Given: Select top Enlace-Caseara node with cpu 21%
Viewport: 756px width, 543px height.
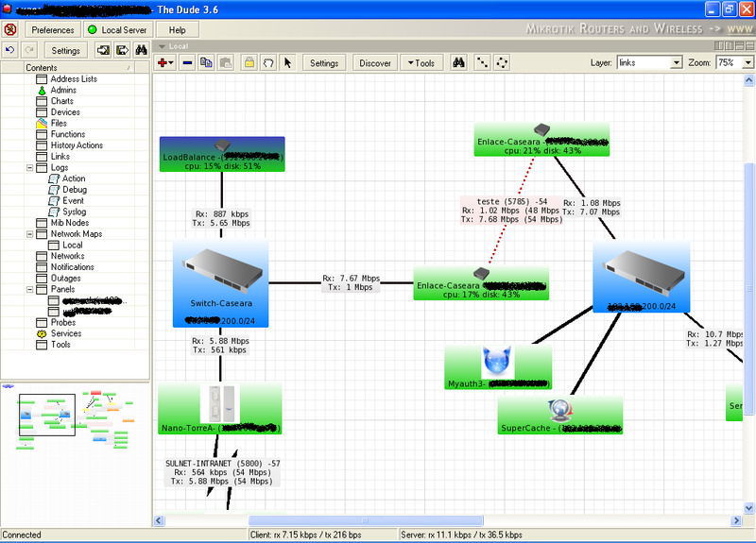Looking at the screenshot, I should pos(541,139).
